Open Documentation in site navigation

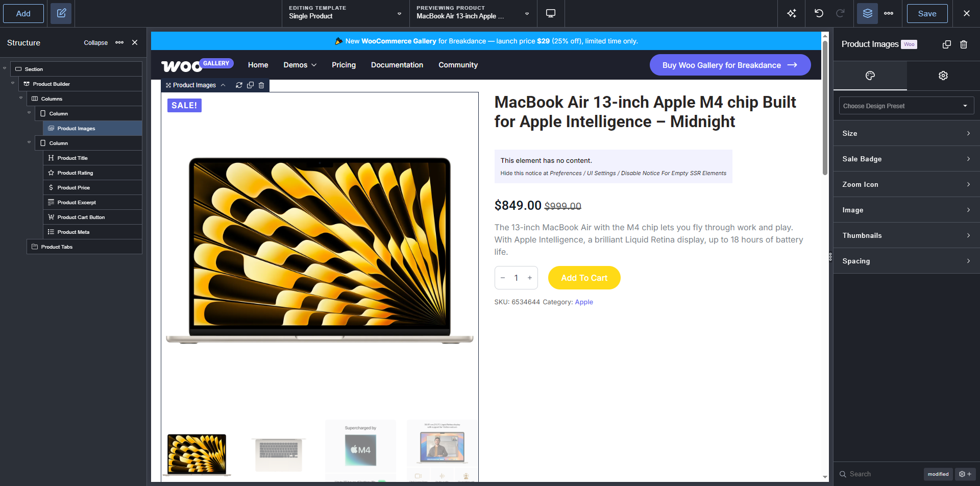[x=397, y=65]
